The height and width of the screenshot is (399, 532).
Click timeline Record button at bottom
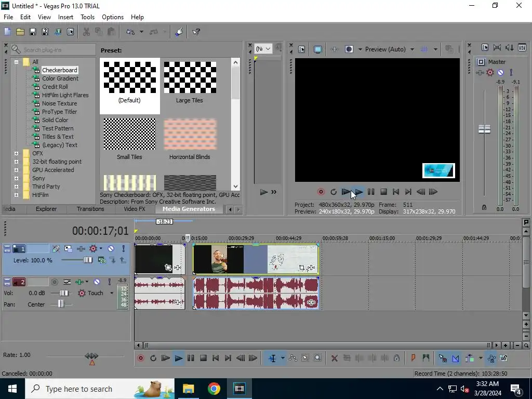click(x=140, y=358)
